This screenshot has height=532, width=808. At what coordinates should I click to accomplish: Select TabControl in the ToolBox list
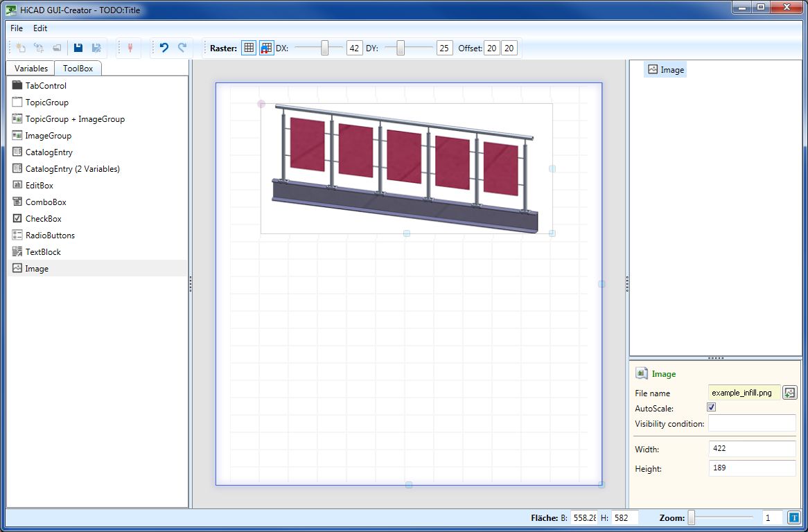[x=46, y=86]
